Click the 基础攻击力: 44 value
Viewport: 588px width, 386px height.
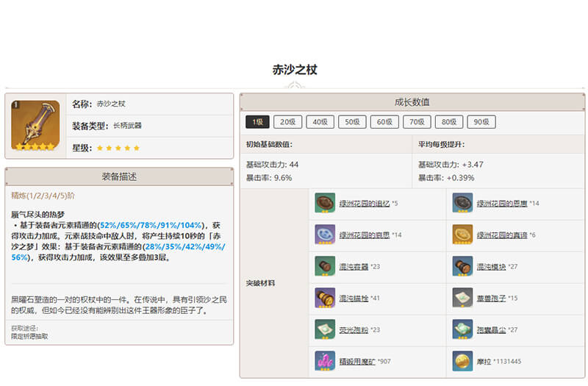(272, 164)
